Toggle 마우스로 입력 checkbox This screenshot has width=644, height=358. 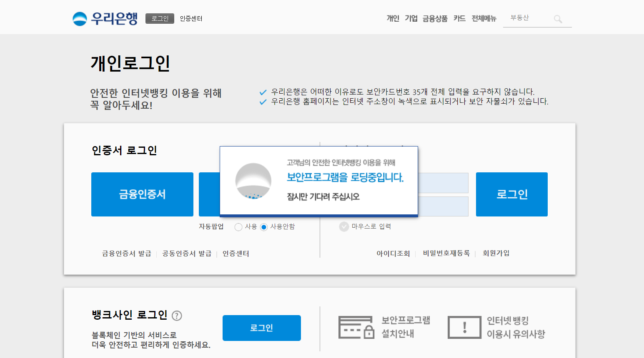(344, 226)
